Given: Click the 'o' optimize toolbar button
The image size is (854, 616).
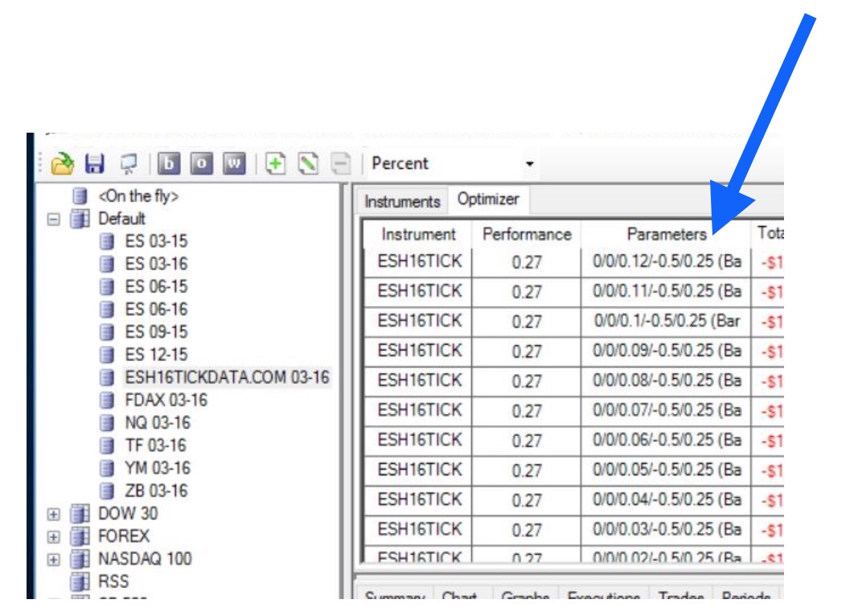Looking at the screenshot, I should [202, 163].
